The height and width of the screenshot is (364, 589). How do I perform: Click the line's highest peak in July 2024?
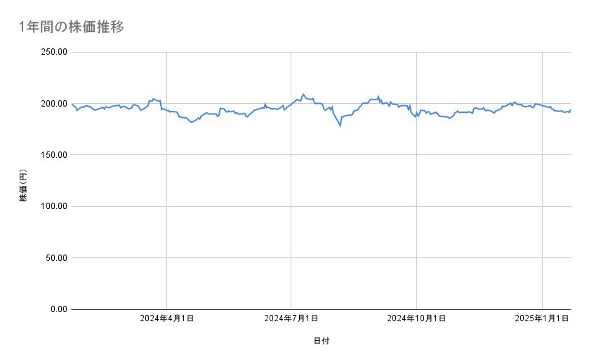[303, 94]
